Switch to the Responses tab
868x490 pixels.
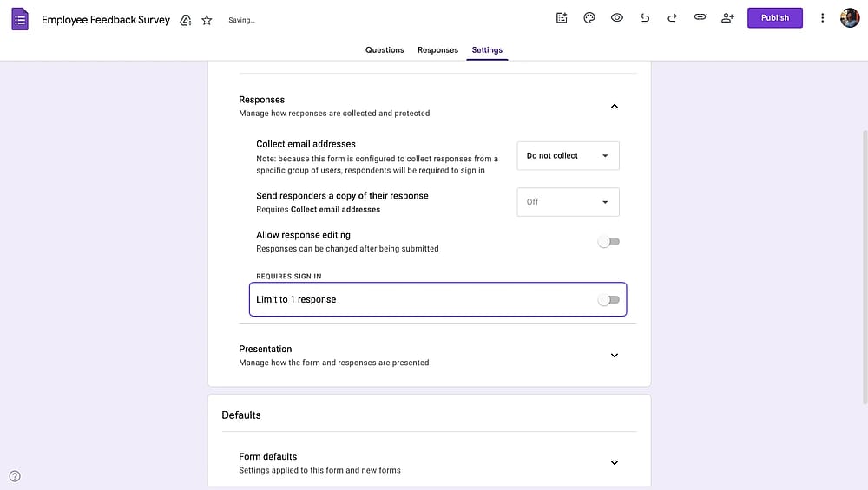click(437, 49)
